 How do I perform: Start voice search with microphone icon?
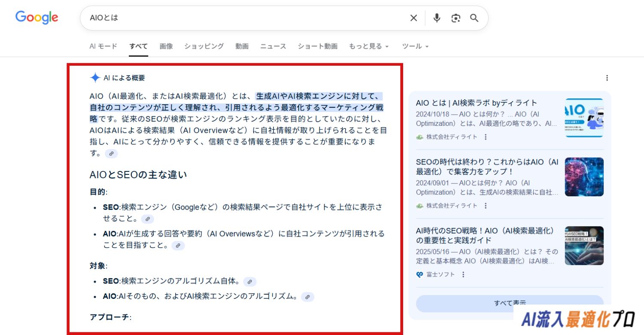pyautogui.click(x=437, y=18)
